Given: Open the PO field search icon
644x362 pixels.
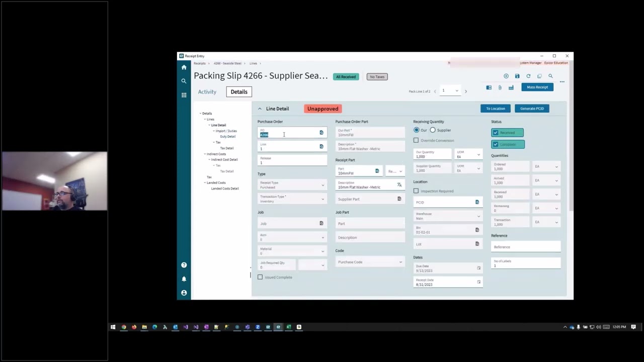Looking at the screenshot, I should coord(321,133).
